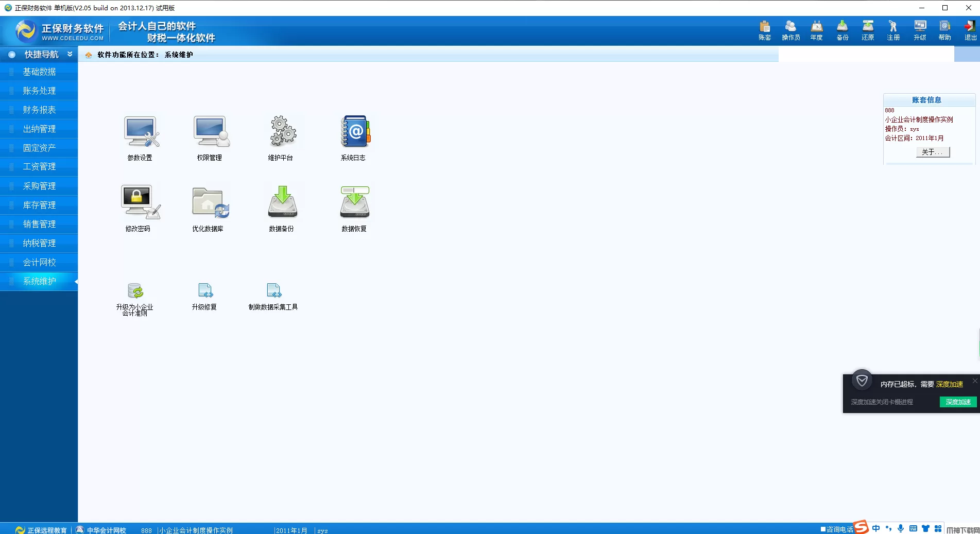Image resolution: width=980 pixels, height=534 pixels.
Task: Collapse the 快捷导航 panel chevron
Action: click(x=70, y=54)
